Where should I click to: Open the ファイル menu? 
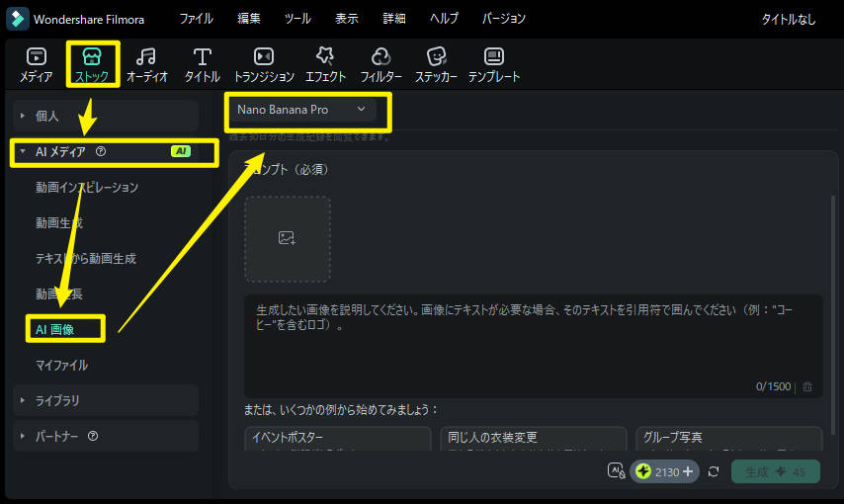pos(196,19)
